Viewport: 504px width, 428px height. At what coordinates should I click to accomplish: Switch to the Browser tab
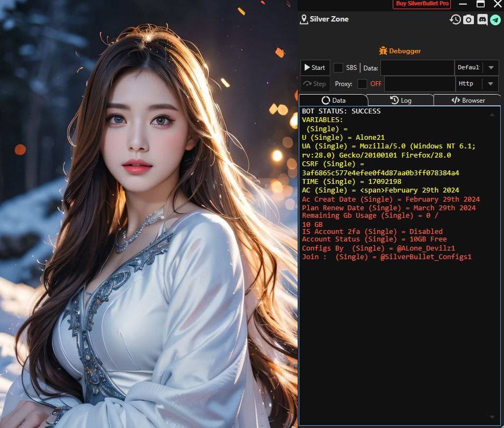click(x=467, y=101)
